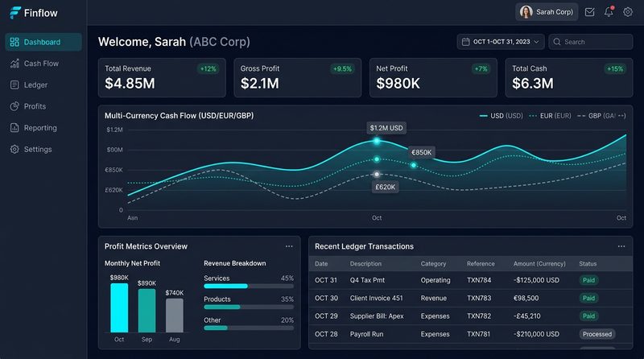Click the Paid badge for Q4 Tax Pmt

588,280
